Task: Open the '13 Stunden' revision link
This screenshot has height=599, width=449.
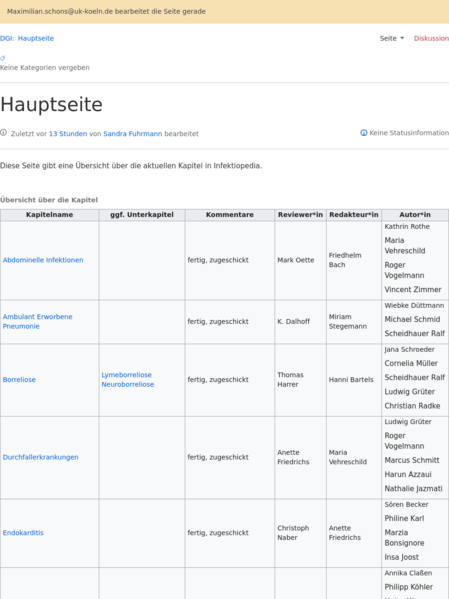Action: 68,134
